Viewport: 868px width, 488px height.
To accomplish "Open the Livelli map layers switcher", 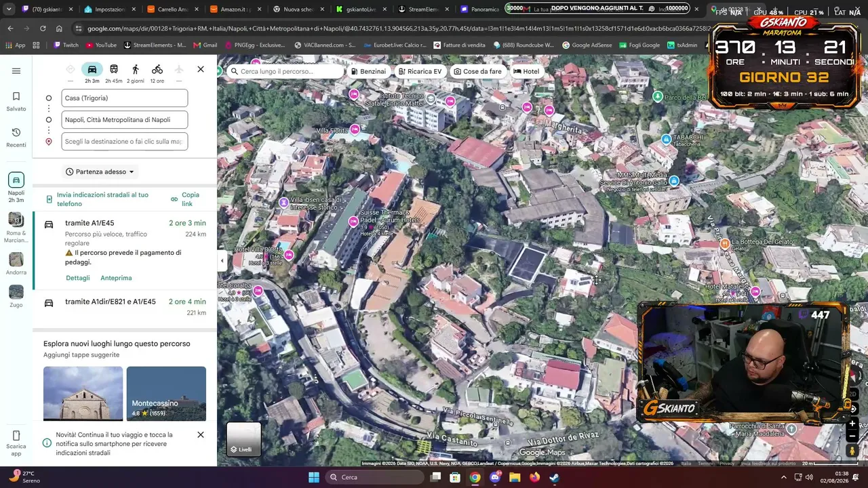I will pos(244,439).
